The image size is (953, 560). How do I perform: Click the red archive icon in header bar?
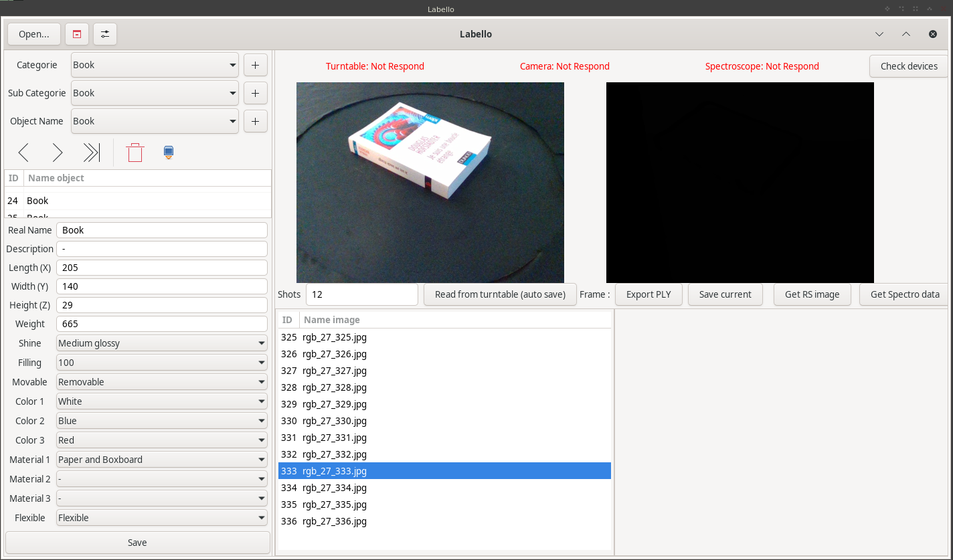(77, 34)
